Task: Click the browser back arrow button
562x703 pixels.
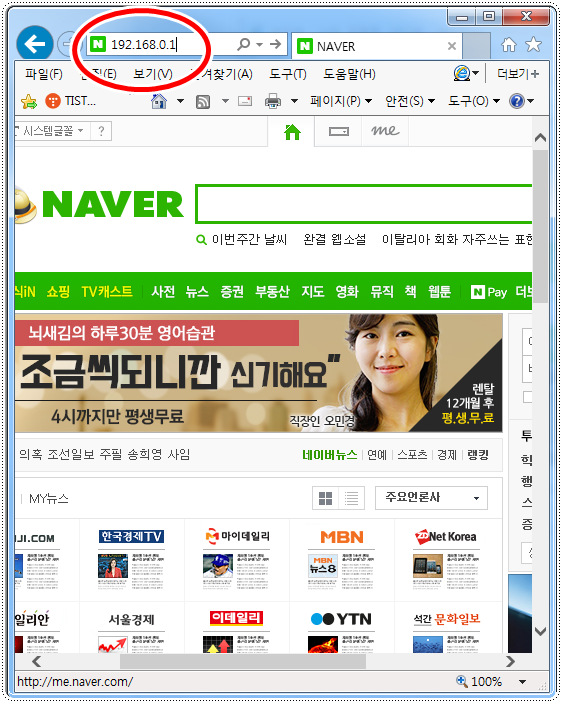Action: tap(35, 44)
